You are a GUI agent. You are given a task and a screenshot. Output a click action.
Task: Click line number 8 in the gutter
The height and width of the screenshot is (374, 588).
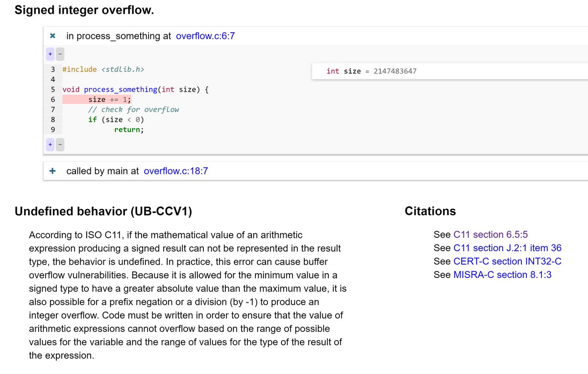pyautogui.click(x=52, y=119)
